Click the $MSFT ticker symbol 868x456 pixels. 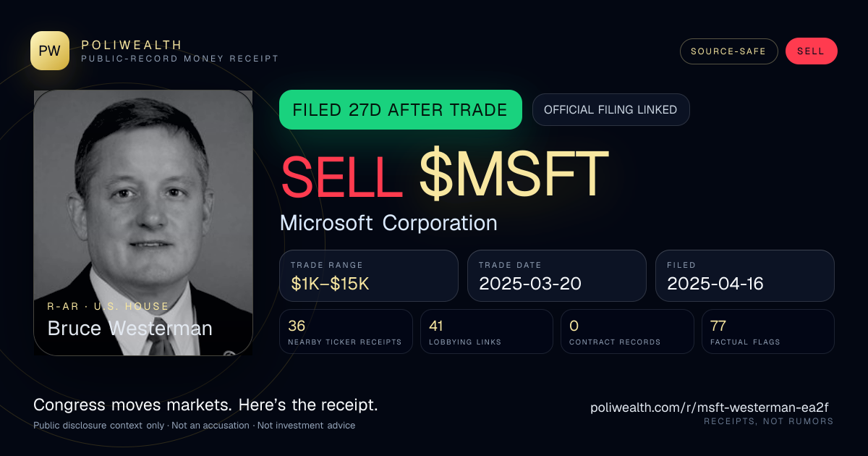[514, 174]
